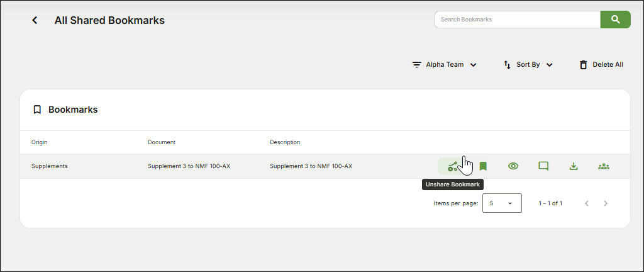Click the solid bookmark icon in the row
The width and height of the screenshot is (644, 272).
click(x=483, y=166)
